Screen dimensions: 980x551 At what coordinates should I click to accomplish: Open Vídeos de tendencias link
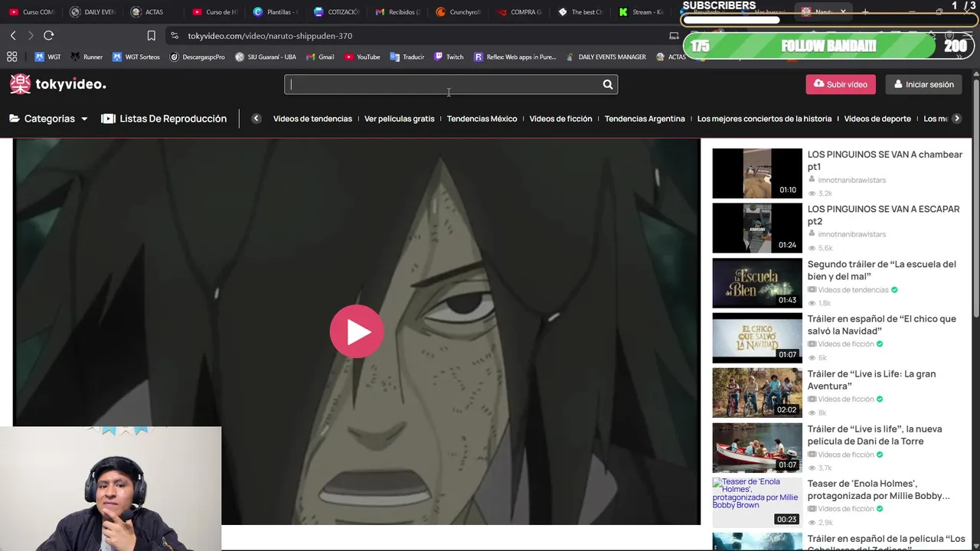312,119
